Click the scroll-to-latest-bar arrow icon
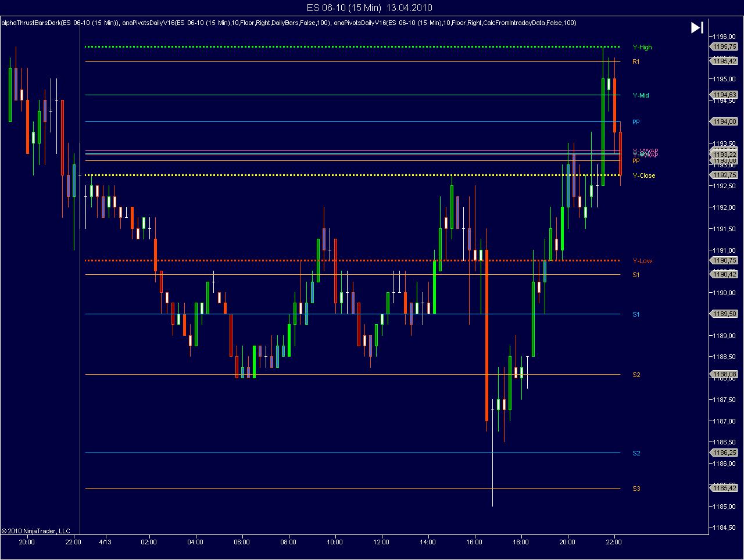The height and width of the screenshot is (560, 744). 697,27
